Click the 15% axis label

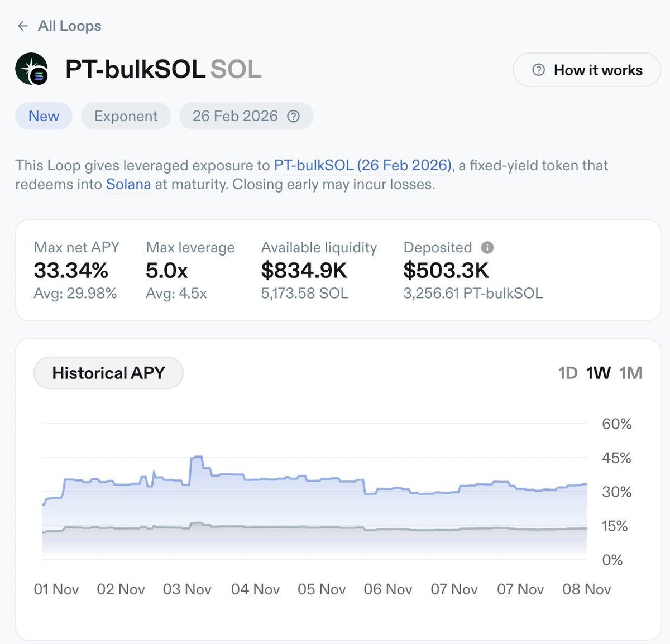pos(614,526)
